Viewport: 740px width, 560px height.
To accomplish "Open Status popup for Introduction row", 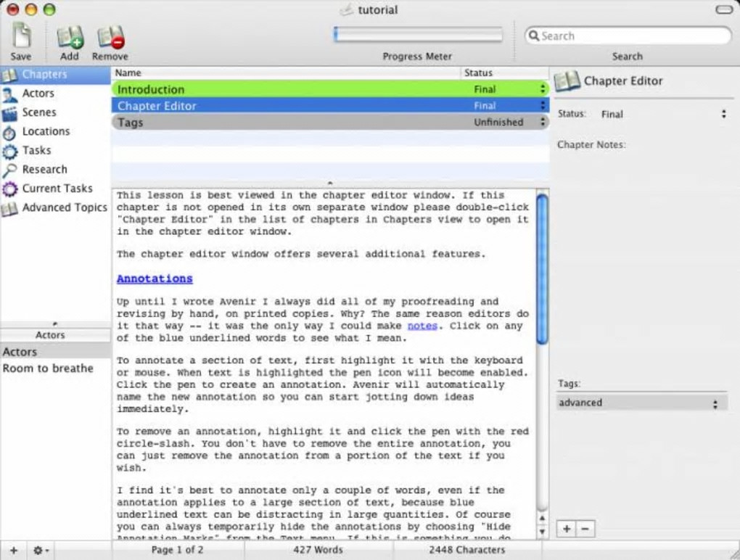I will 543,89.
